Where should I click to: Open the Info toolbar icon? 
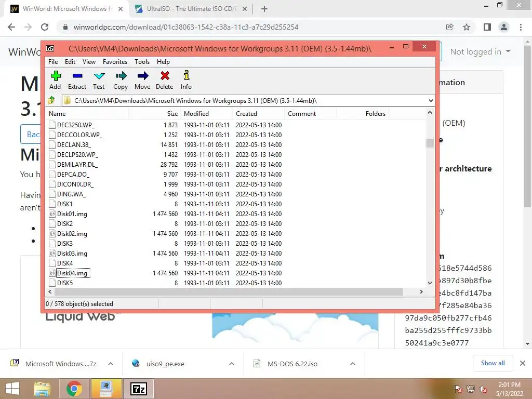click(x=187, y=75)
